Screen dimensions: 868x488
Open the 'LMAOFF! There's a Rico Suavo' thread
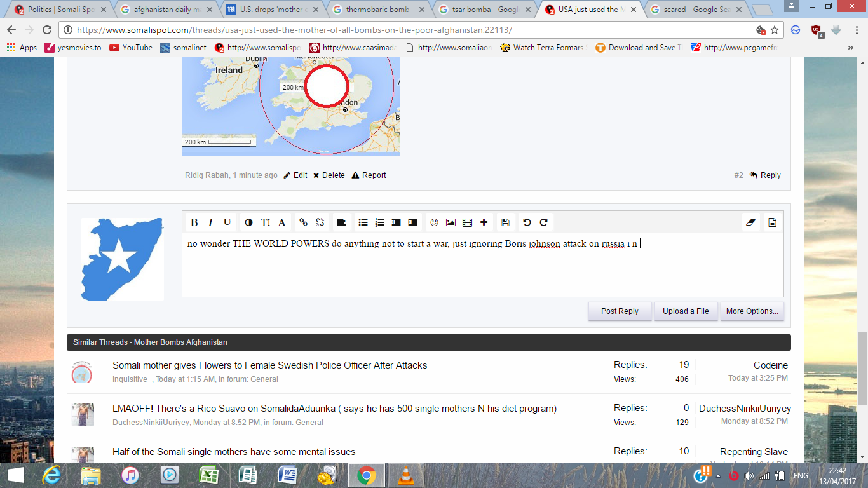[334, 409]
